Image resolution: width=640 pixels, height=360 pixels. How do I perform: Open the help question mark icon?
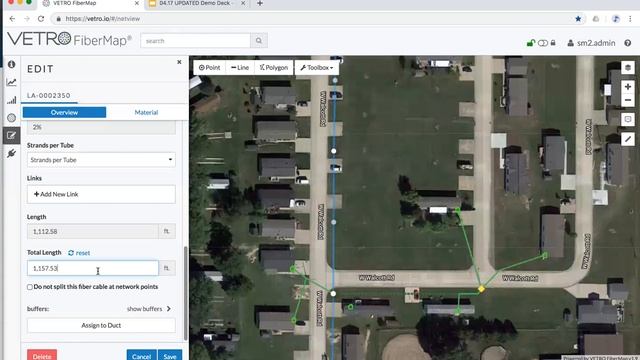[x=628, y=43]
